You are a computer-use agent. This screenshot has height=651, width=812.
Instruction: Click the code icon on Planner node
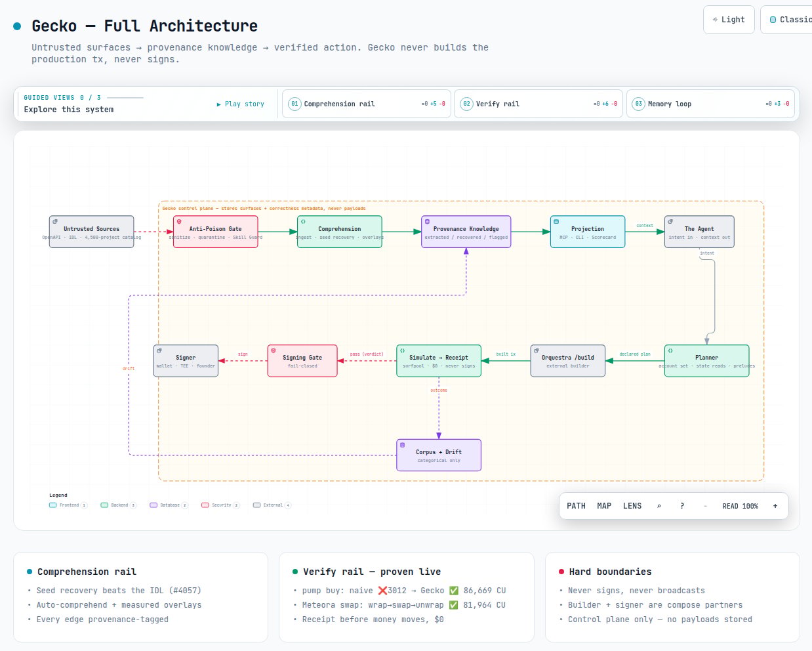click(670, 350)
